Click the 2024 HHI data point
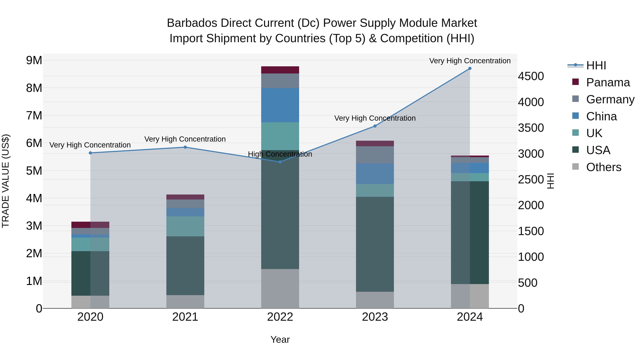644x362 pixels. [x=470, y=68]
